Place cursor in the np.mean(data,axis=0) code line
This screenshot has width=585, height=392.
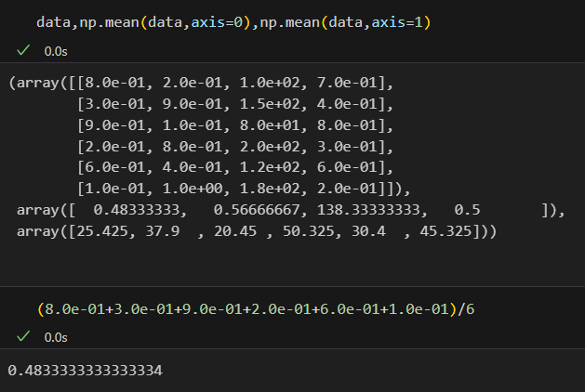pos(233,22)
